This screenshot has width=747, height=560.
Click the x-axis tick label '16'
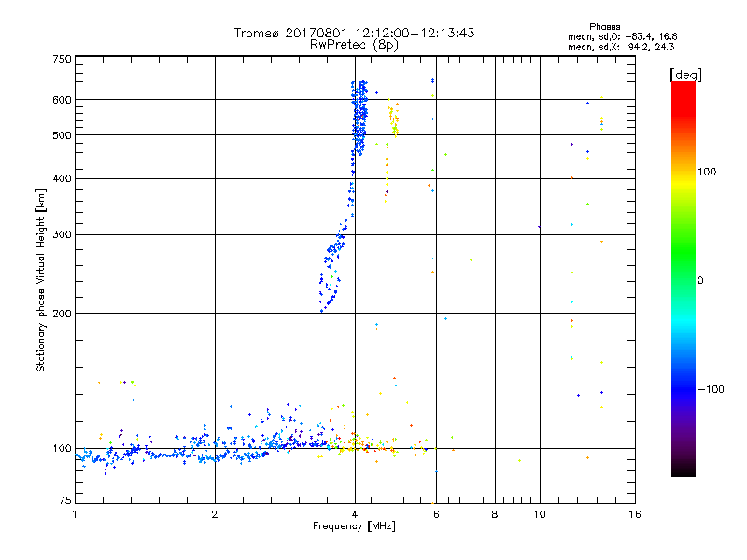(635, 514)
